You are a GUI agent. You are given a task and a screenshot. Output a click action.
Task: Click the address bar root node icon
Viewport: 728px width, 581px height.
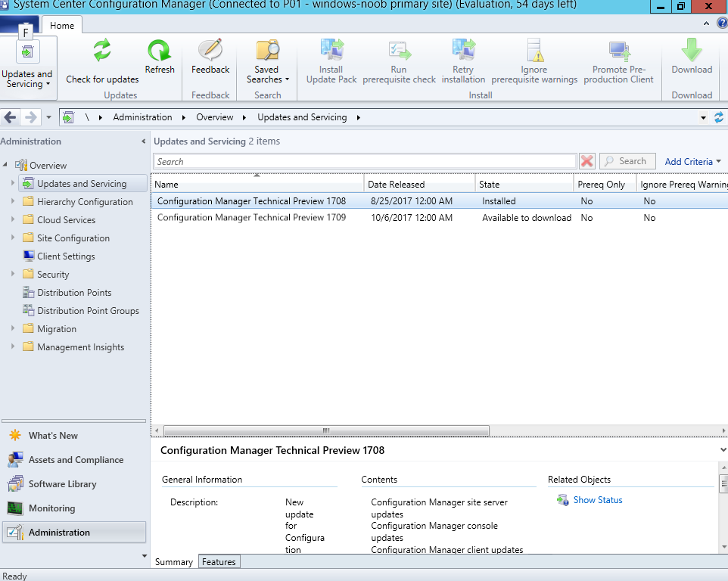coord(69,117)
